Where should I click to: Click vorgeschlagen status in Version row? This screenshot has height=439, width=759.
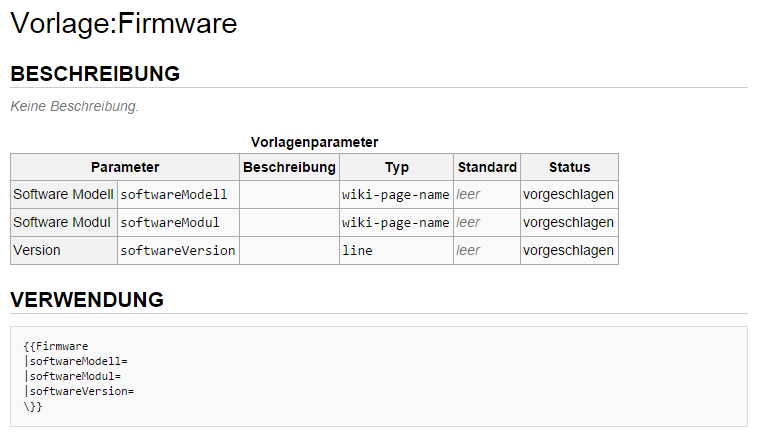pos(568,251)
